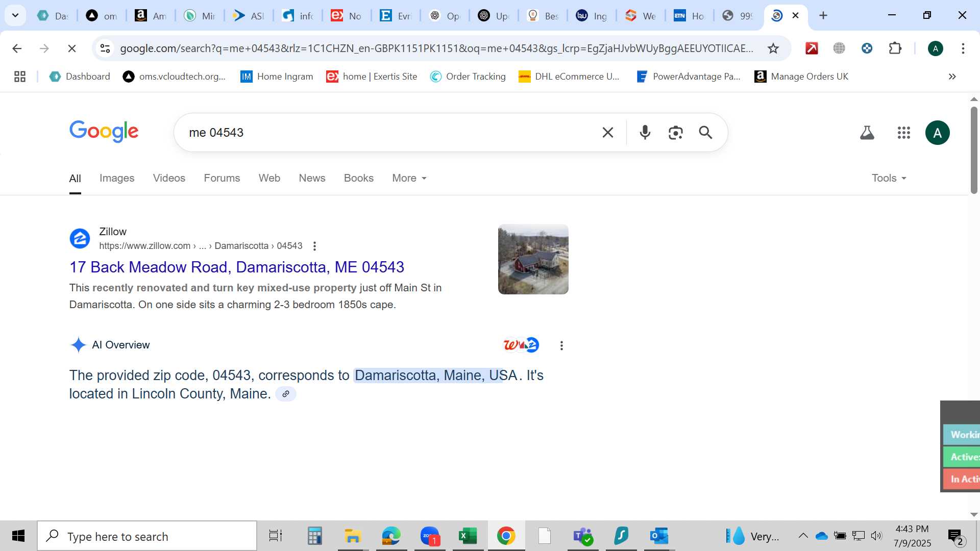
Task: Click the magnifying glass search button
Action: pos(706,133)
